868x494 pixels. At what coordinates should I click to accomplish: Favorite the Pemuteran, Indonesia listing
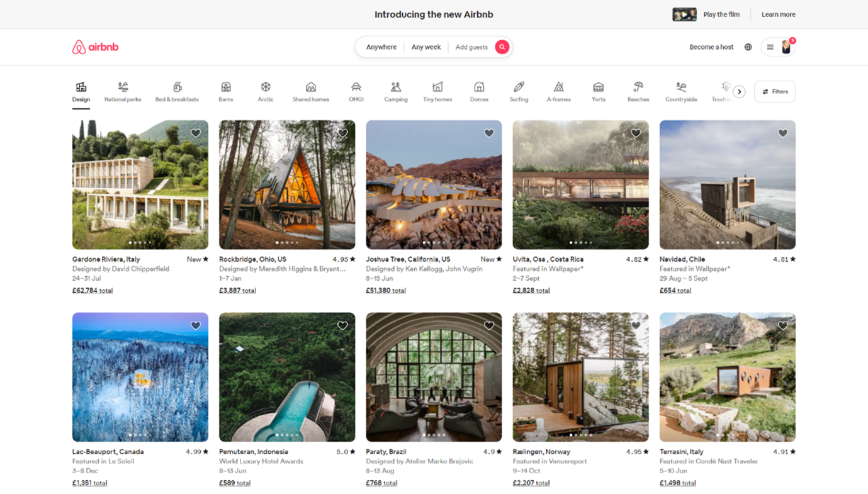pos(342,325)
